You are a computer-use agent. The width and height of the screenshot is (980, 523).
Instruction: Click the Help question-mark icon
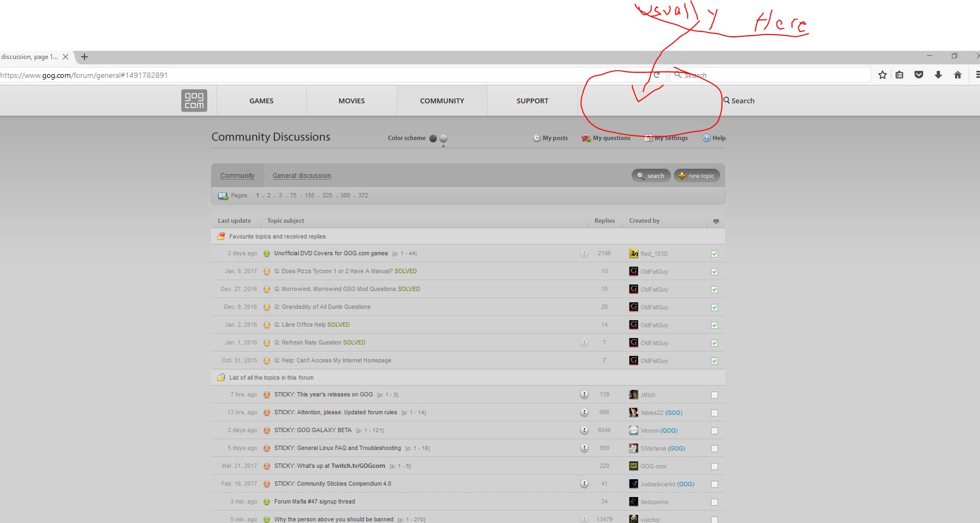pos(706,138)
